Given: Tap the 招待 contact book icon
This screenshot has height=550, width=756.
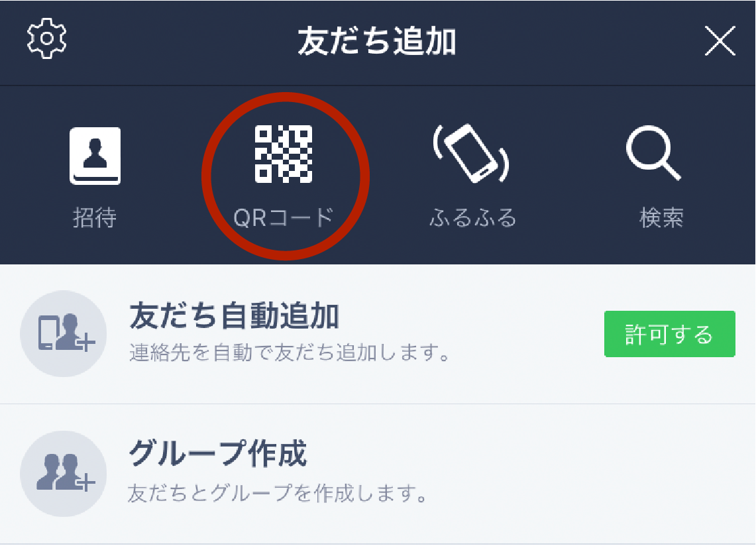Looking at the screenshot, I should coord(95,156).
